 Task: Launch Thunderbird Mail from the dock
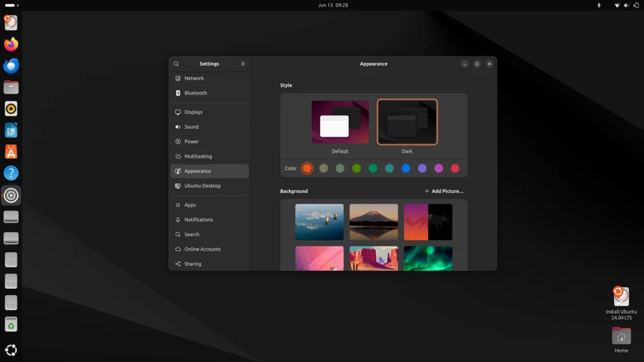click(11, 66)
